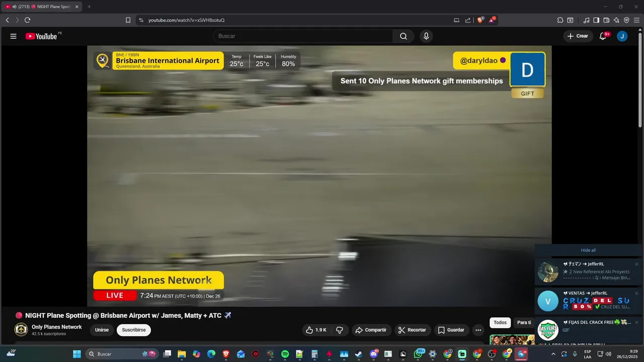Switch the ESP LAA keyboard language

pyautogui.click(x=588, y=354)
